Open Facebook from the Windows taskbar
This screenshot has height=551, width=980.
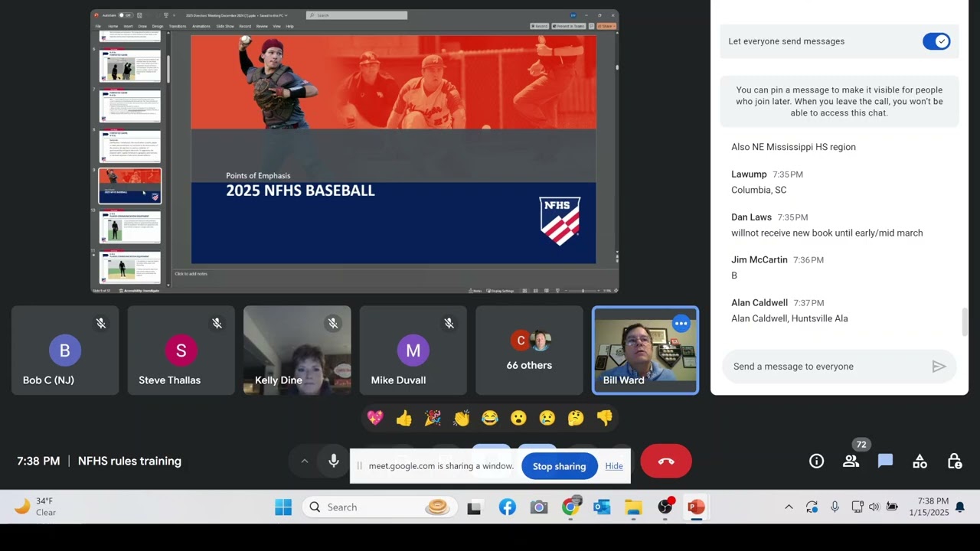507,507
